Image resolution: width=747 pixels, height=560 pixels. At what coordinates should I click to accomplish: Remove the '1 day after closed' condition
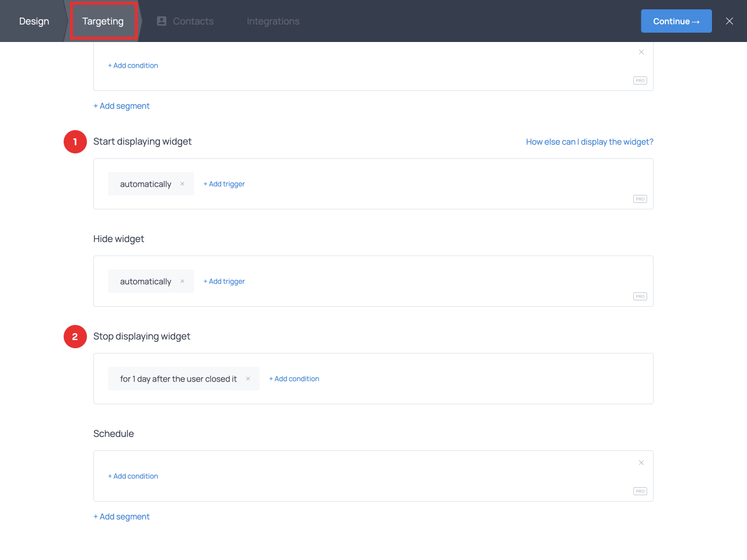(248, 379)
